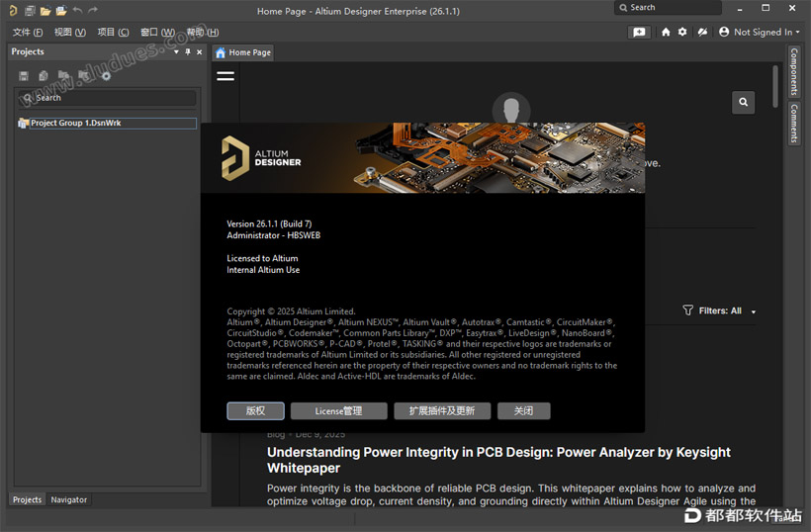Click the Version 26.1.1 (Build 7) text
811x532 pixels.
[269, 223]
